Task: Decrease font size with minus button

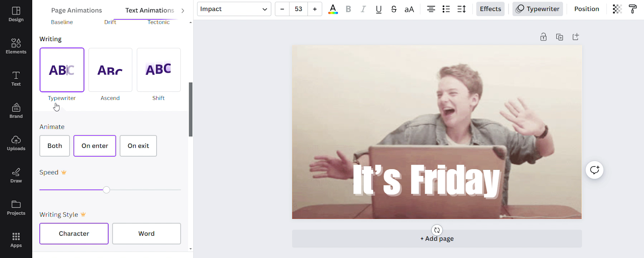Action: coord(282,9)
